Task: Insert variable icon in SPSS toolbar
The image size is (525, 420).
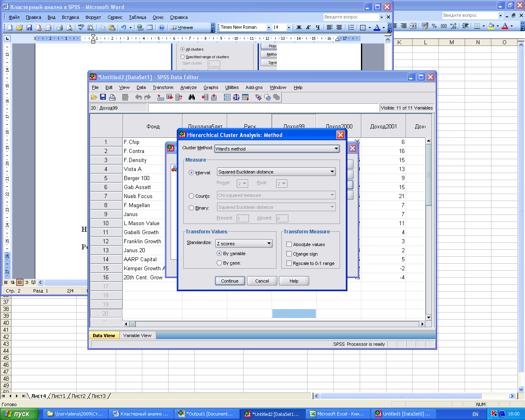Action: [x=214, y=97]
